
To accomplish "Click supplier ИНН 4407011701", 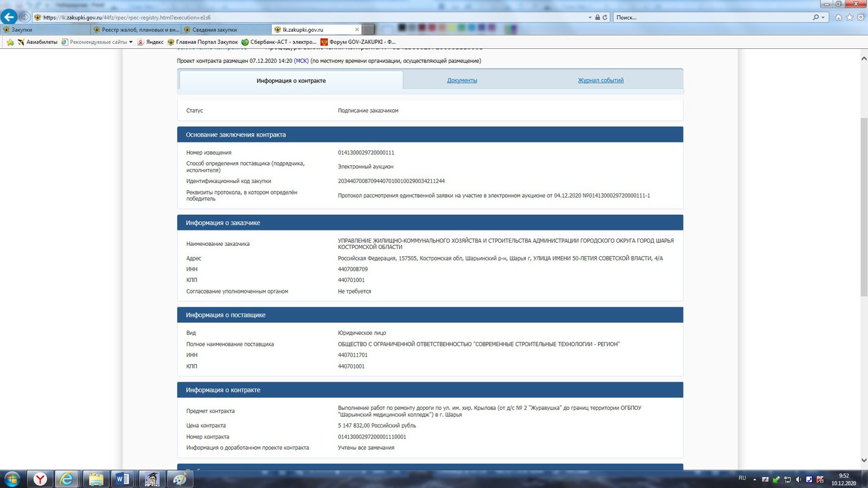I will pyautogui.click(x=353, y=355).
